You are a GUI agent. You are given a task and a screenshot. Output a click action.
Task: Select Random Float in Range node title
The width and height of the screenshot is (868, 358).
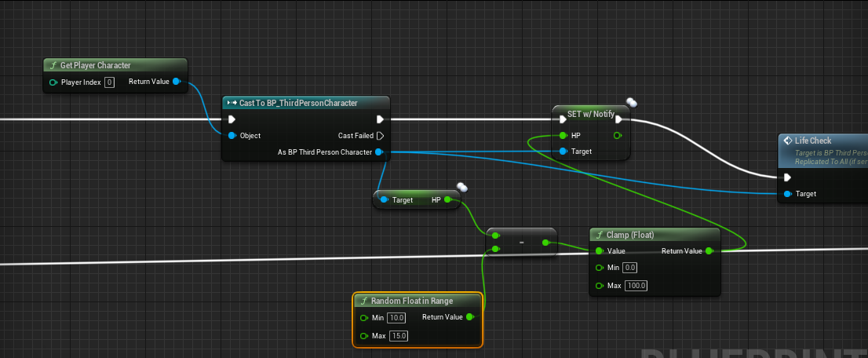412,301
